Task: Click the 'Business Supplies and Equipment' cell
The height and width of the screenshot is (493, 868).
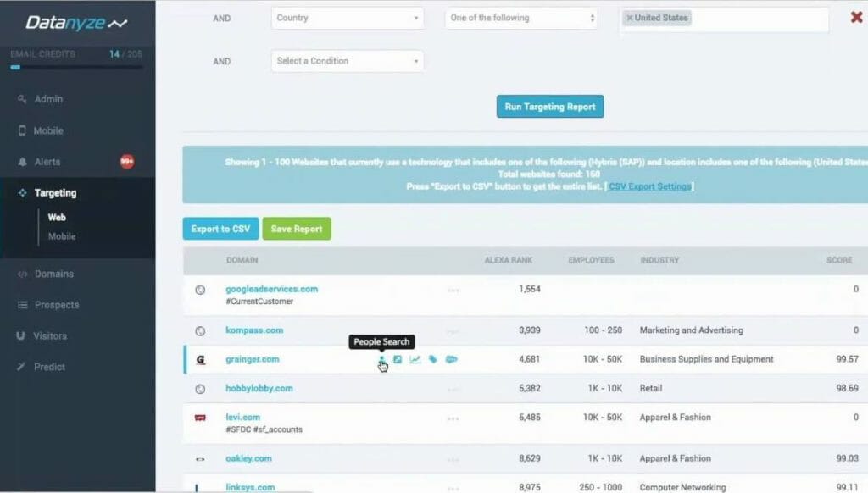Action: pyautogui.click(x=706, y=359)
